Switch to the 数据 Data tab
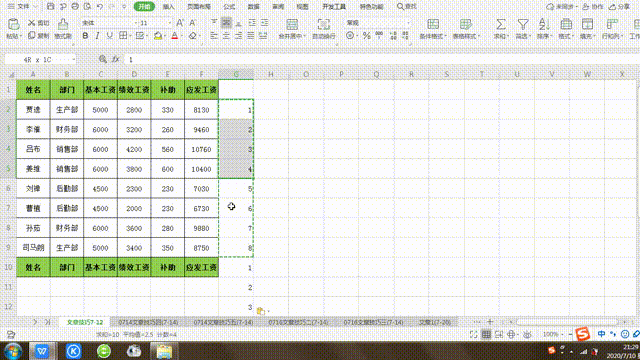 [x=253, y=7]
